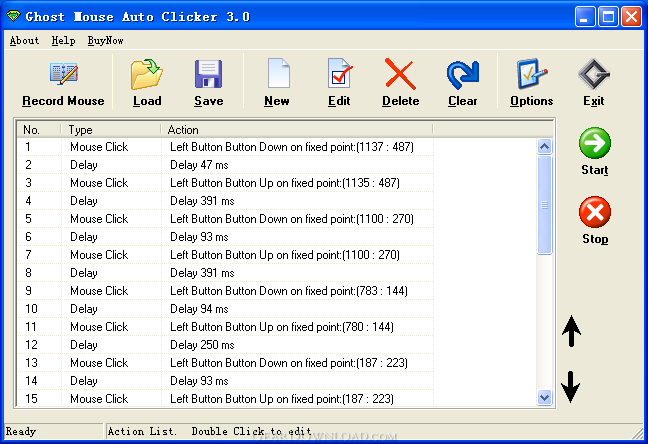
Task: Click the Type column header
Action: coord(111,130)
